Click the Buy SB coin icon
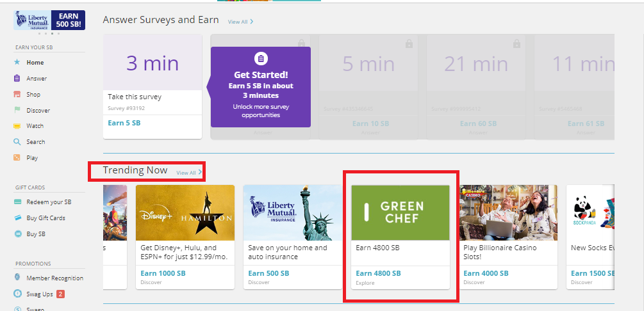The width and height of the screenshot is (644, 311). [18, 234]
